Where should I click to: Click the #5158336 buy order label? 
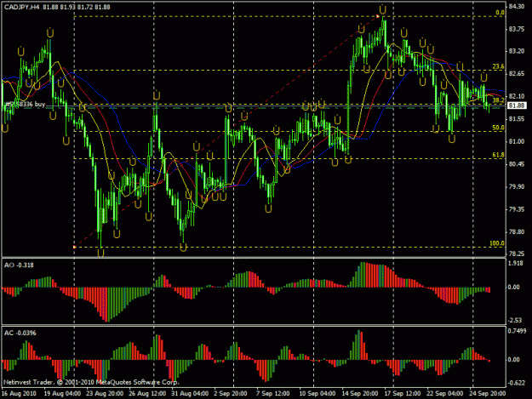coord(25,104)
